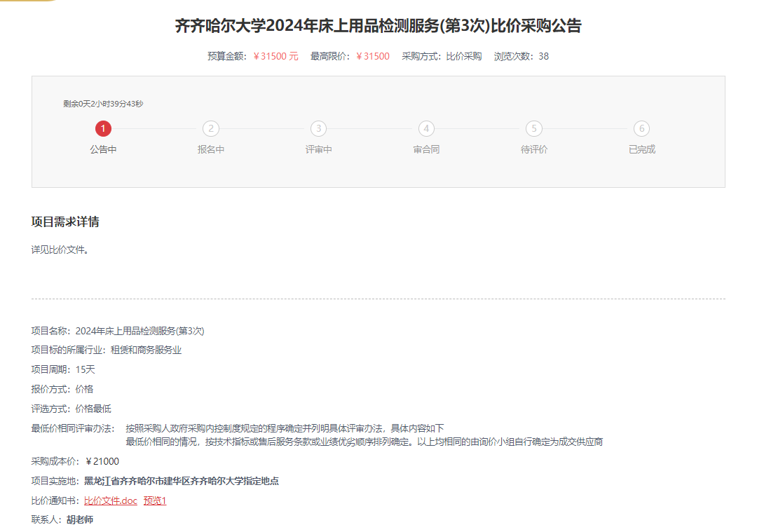Screen dimensions: 757x532
Task: Click the budget amount ¥31500 元
Action: pos(275,56)
